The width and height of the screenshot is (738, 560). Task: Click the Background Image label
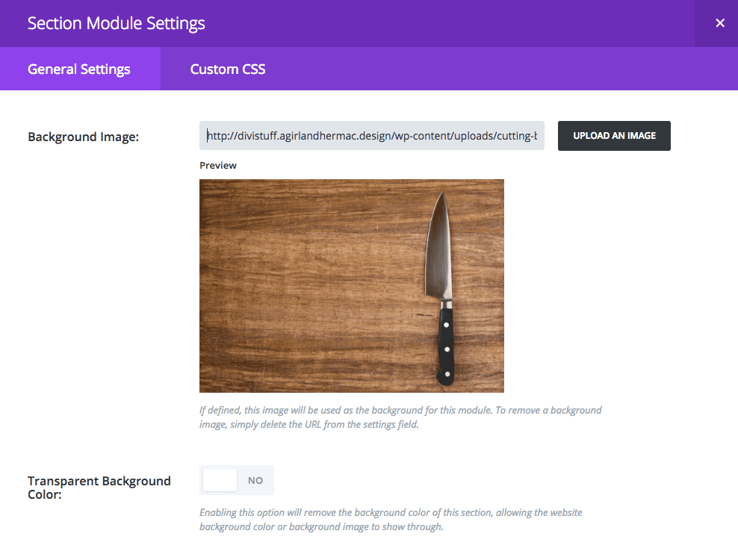coord(83,137)
